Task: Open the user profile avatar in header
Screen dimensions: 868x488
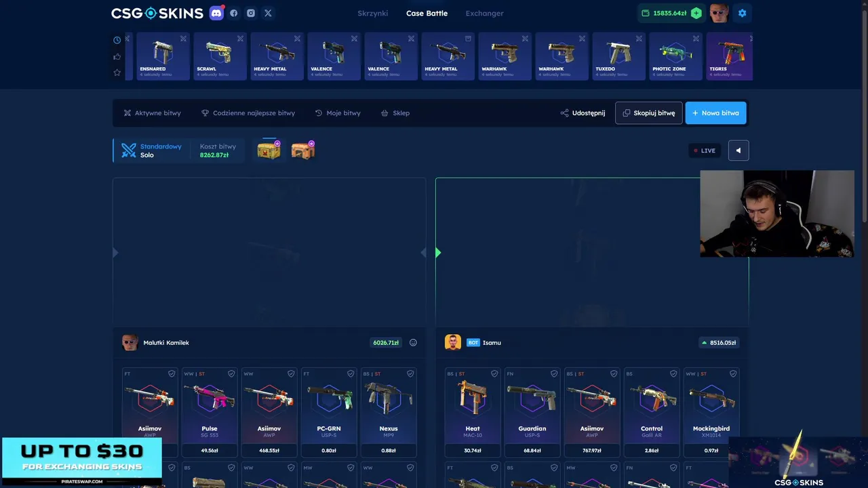Action: click(719, 13)
